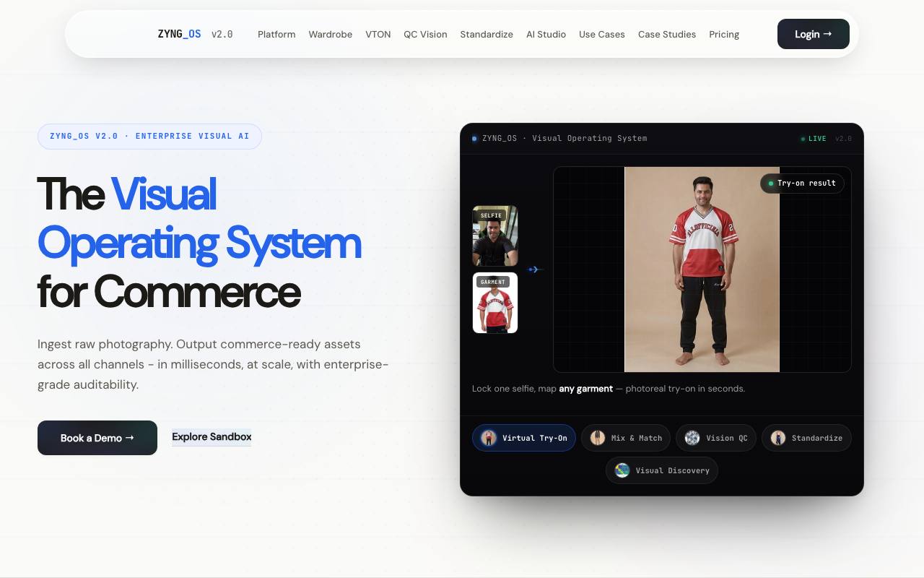The height and width of the screenshot is (578, 924).
Task: Click the Login button
Action: click(x=814, y=34)
